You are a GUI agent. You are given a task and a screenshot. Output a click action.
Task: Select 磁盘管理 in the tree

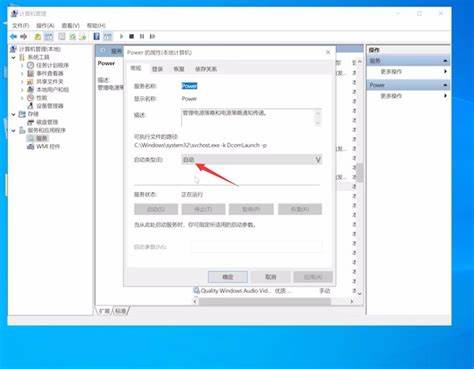tap(47, 122)
